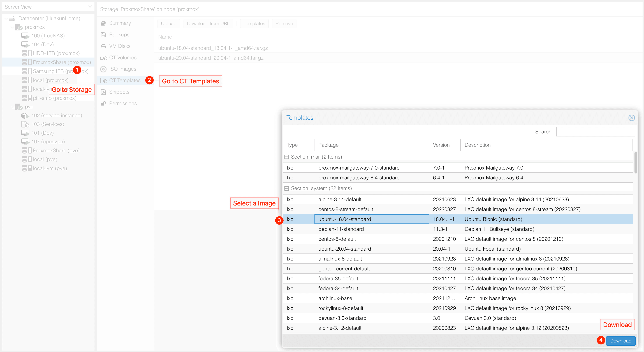This screenshot has width=644, height=352.
Task: Collapse the Section: mail group
Action: click(287, 157)
